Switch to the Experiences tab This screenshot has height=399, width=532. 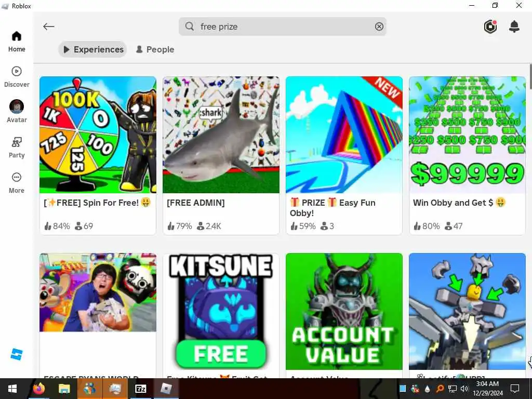[92, 49]
